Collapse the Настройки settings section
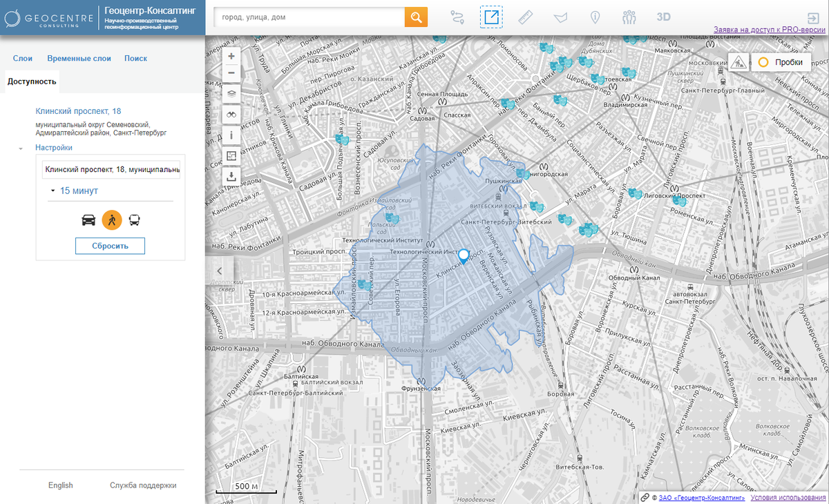Viewport: 829px width, 504px height. point(54,148)
